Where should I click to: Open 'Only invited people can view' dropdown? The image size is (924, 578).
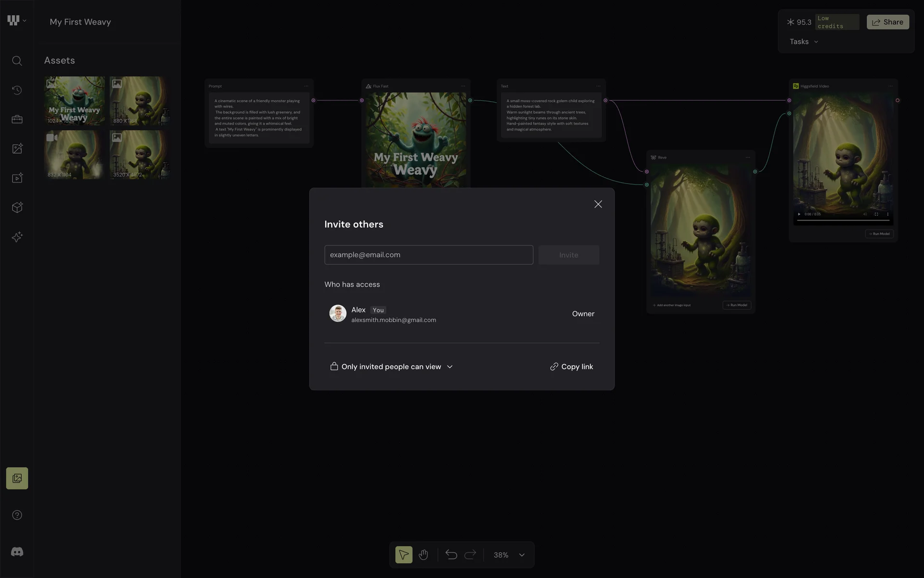click(392, 367)
